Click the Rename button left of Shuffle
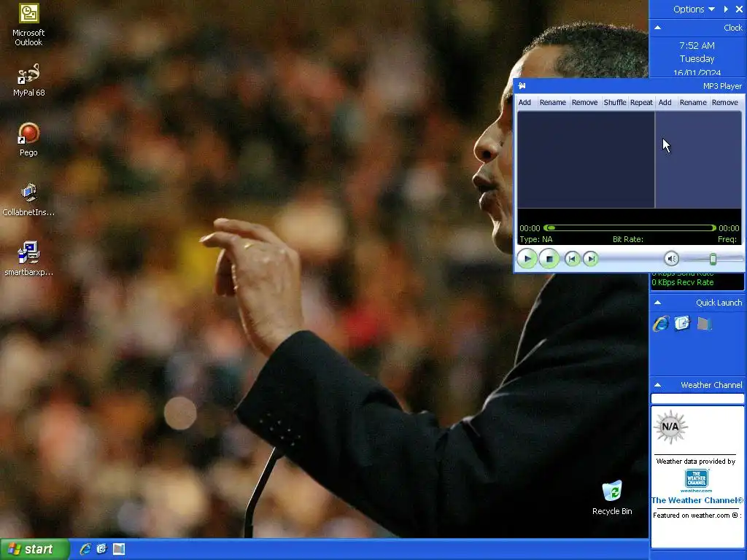This screenshot has height=560, width=747. point(553,102)
